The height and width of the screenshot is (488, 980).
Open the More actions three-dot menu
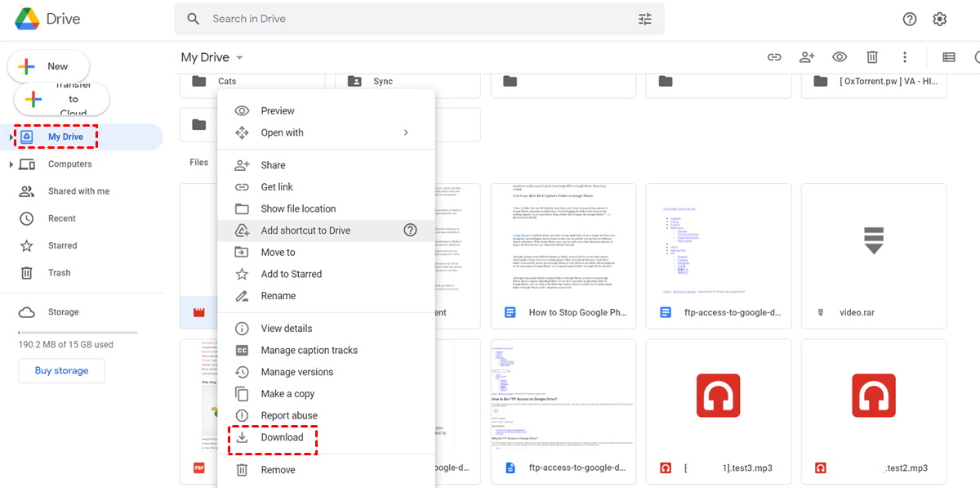coord(905,57)
